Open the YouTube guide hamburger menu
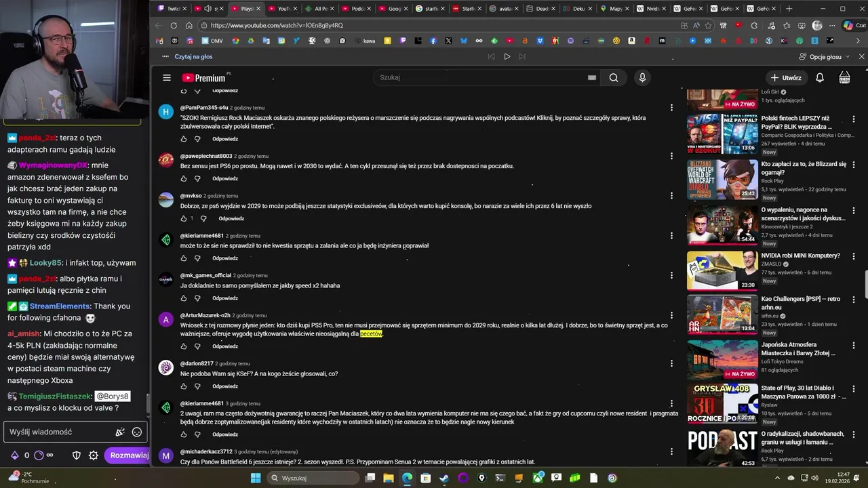Viewport: 868px width, 488px height. coord(167,78)
